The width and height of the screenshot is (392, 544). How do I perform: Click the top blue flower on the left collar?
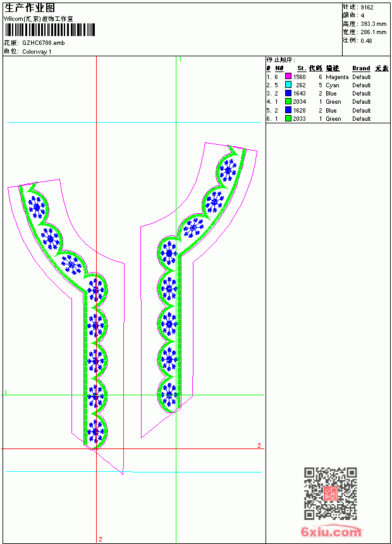pyautogui.click(x=37, y=207)
